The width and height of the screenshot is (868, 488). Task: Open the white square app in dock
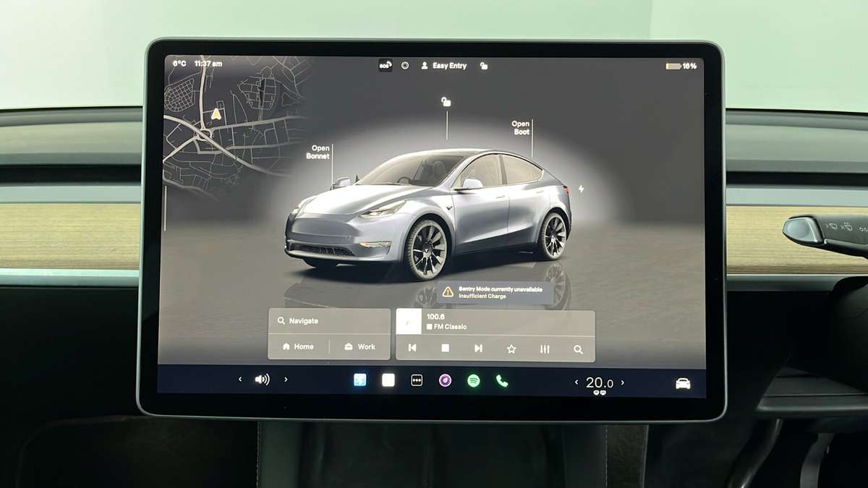tap(388, 380)
